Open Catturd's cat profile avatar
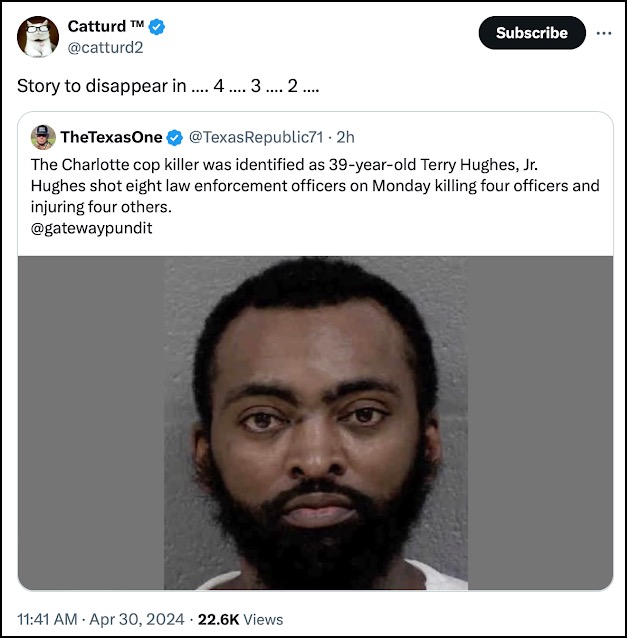Image resolution: width=627 pixels, height=638 pixels. tap(38, 37)
